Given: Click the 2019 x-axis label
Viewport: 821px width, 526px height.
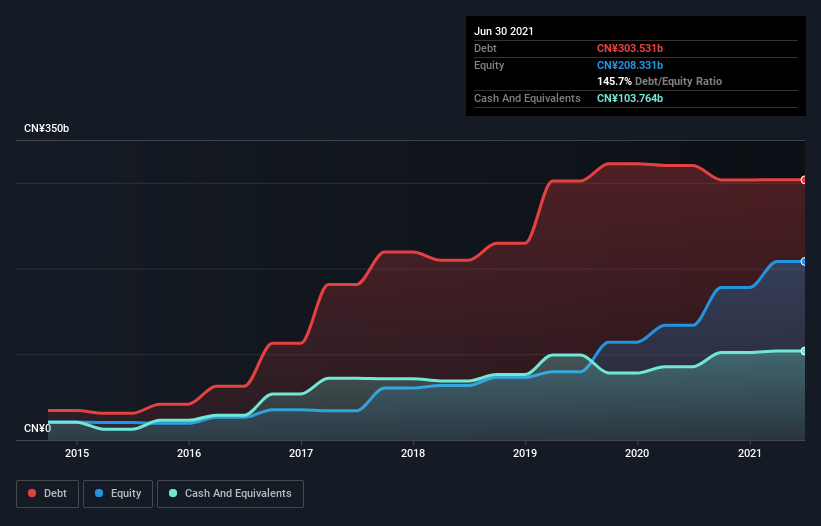Looking at the screenshot, I should (x=525, y=453).
